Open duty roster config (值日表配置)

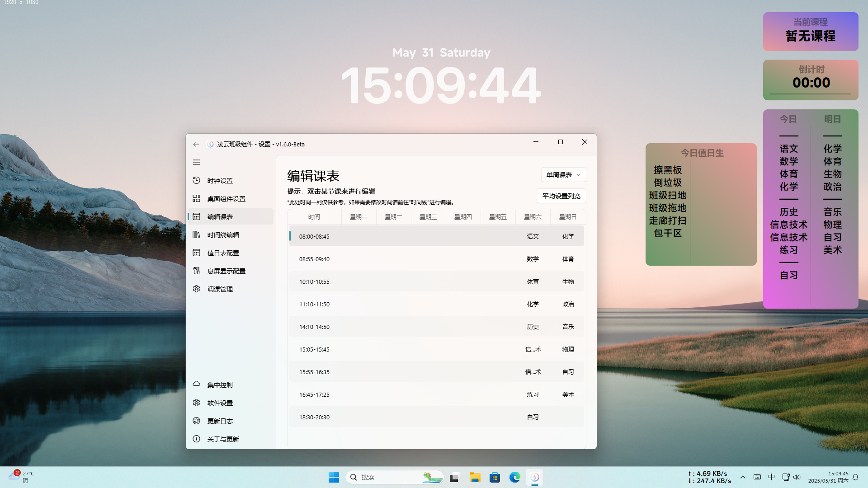(x=223, y=253)
